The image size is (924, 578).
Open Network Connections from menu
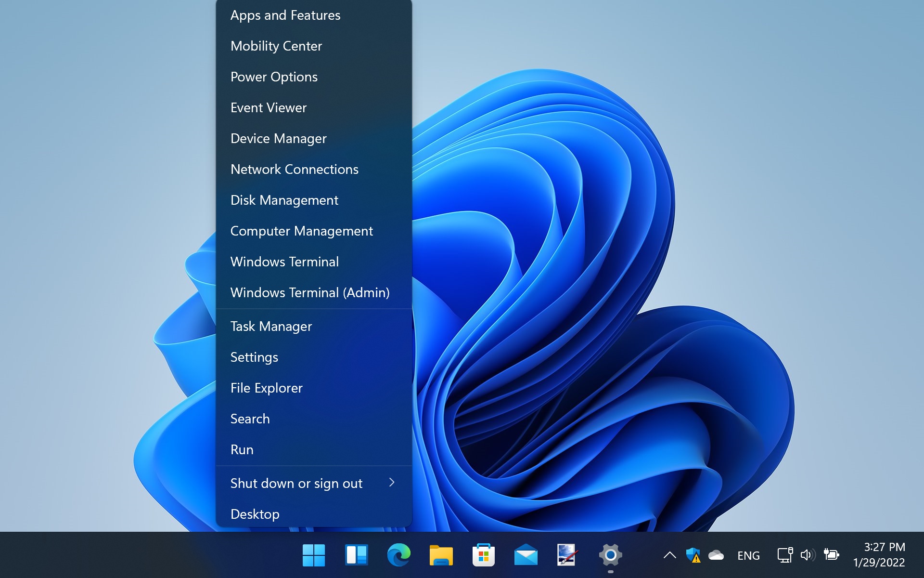[x=295, y=169]
